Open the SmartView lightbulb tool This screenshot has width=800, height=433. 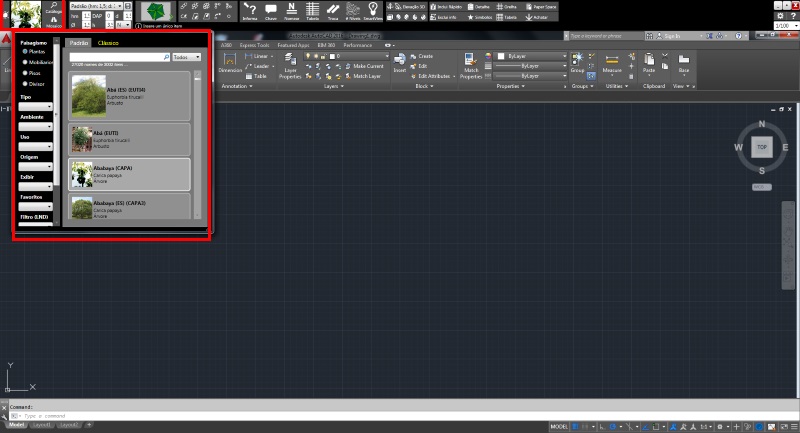373,11
